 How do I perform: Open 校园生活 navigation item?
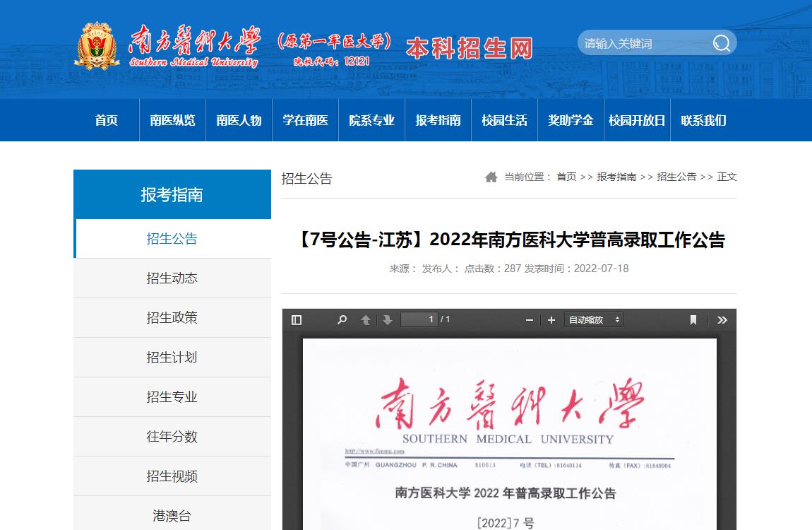pyautogui.click(x=504, y=120)
